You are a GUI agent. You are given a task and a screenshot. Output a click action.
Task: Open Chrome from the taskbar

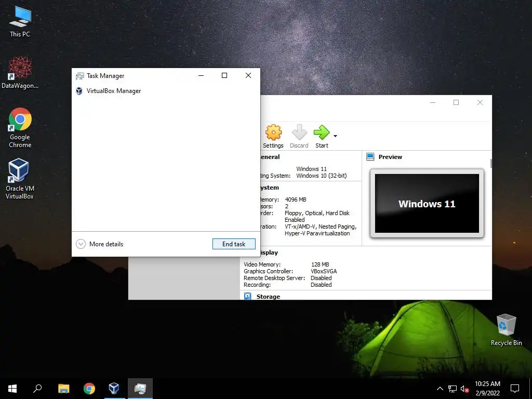[x=89, y=389]
